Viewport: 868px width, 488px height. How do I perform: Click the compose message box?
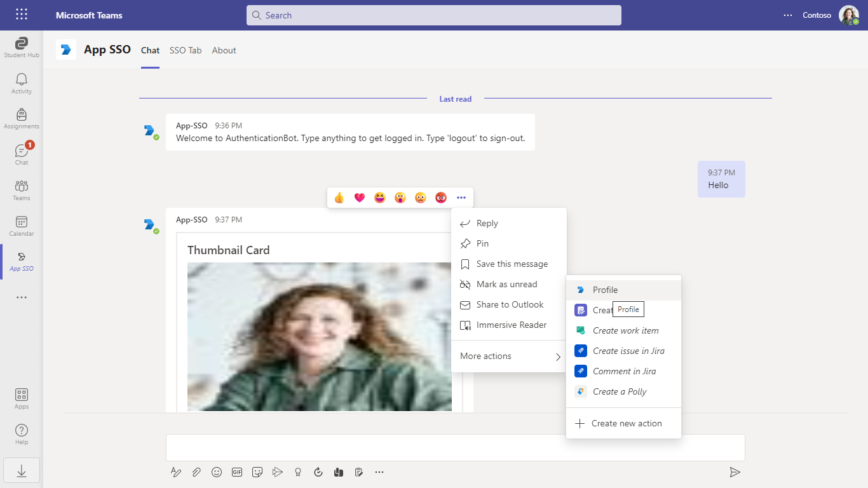[x=455, y=447]
